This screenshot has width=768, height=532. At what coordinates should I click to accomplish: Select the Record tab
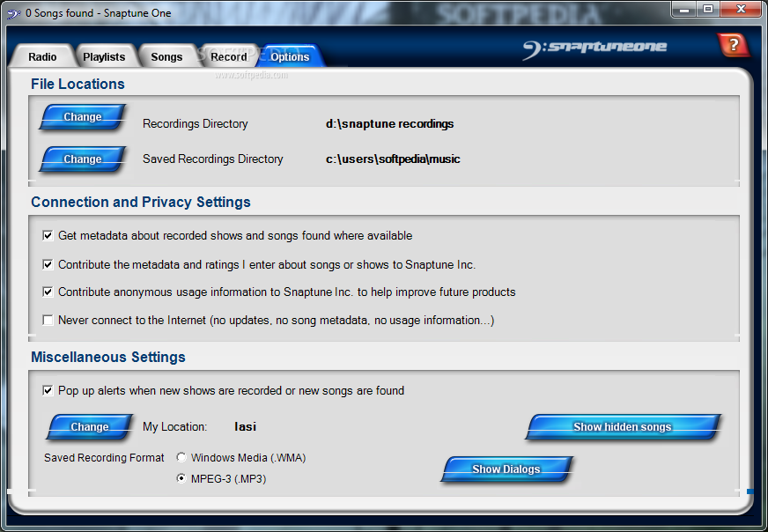pyautogui.click(x=229, y=57)
